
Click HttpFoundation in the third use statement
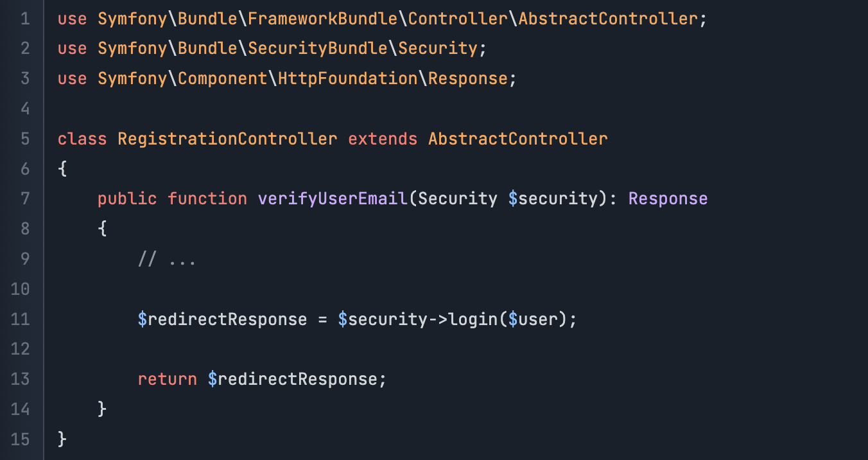tap(347, 78)
